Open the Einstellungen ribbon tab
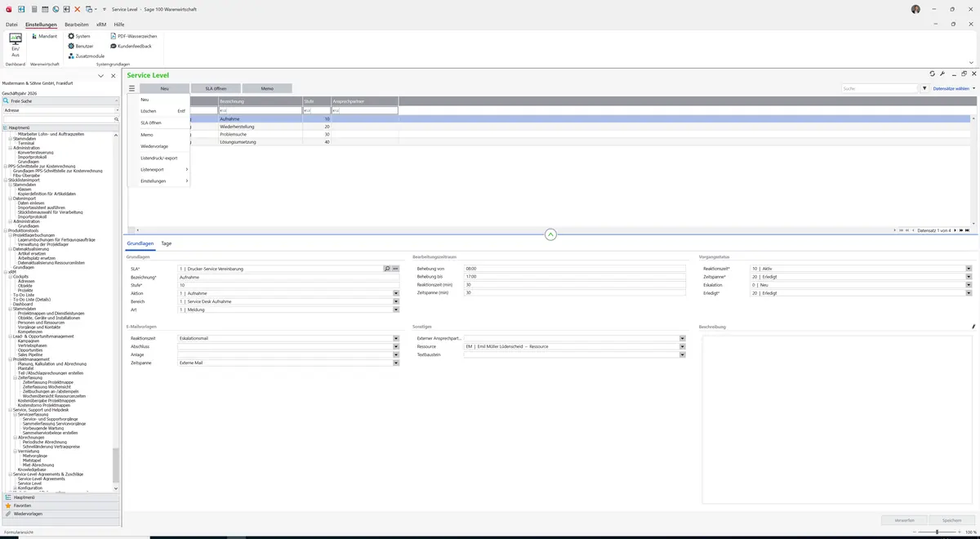Image resolution: width=980 pixels, height=539 pixels. [41, 24]
